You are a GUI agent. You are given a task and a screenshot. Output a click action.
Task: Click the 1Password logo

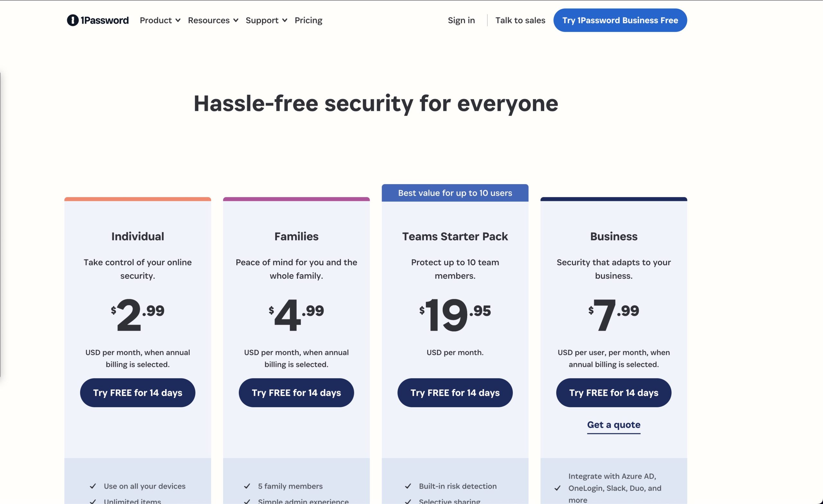point(97,20)
